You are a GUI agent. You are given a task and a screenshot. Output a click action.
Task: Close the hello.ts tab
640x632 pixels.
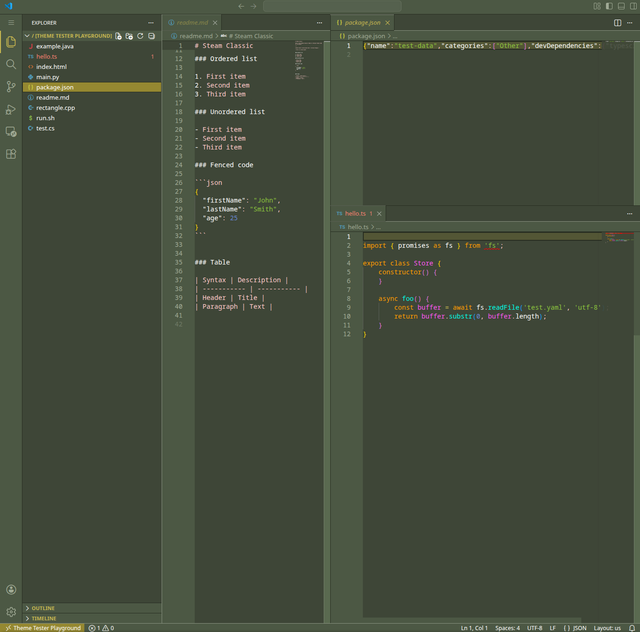click(379, 214)
